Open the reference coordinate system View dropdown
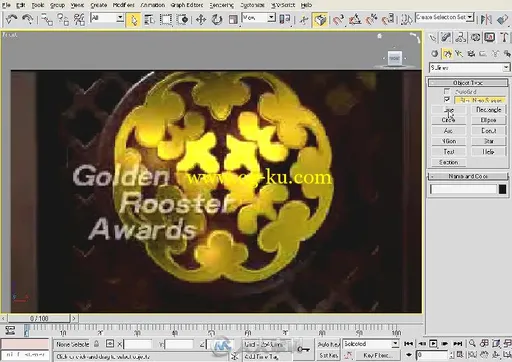The width and height of the screenshot is (512, 362). [x=259, y=18]
